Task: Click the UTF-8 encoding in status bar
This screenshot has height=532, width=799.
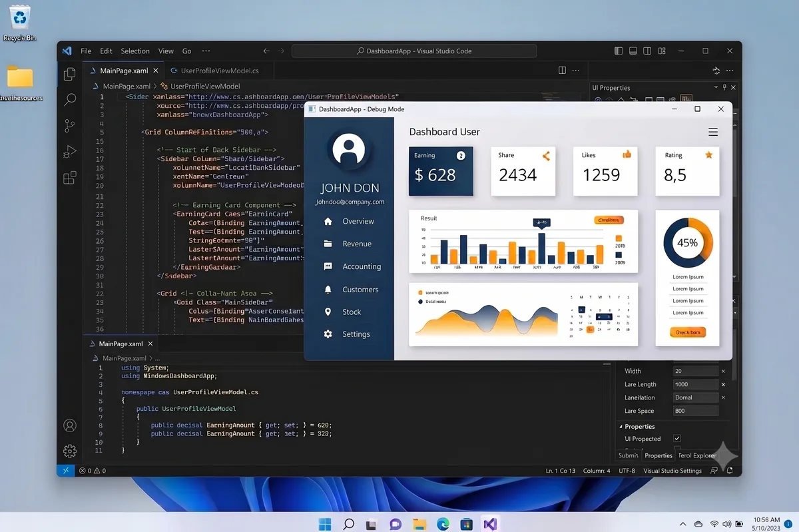Action: tap(627, 471)
